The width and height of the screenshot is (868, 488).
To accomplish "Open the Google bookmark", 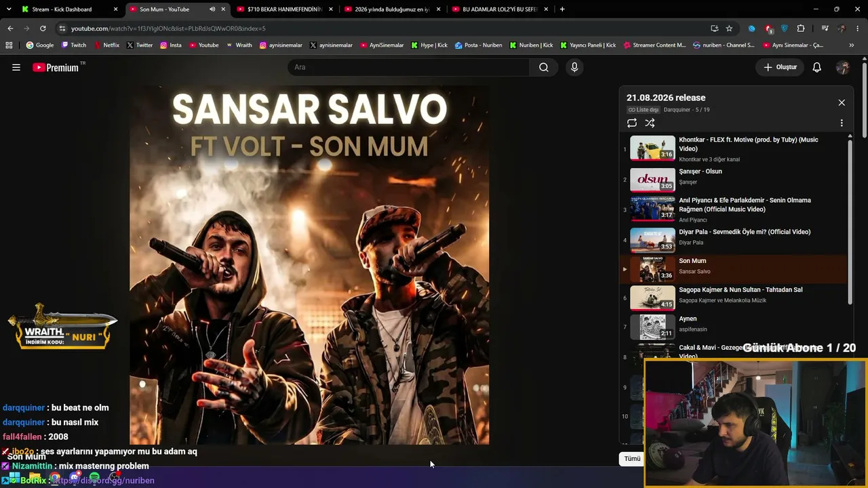I will [40, 45].
